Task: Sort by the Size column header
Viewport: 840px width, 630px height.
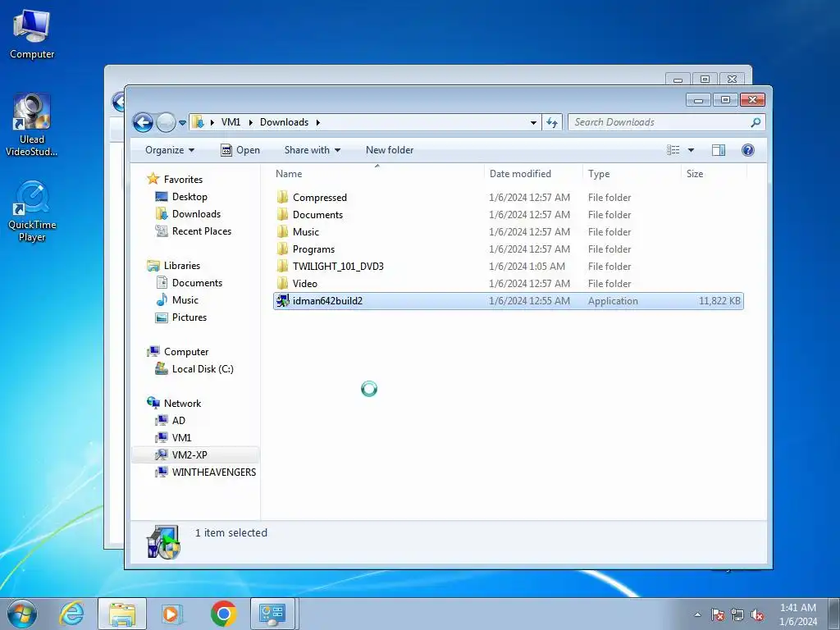Action: (x=714, y=174)
